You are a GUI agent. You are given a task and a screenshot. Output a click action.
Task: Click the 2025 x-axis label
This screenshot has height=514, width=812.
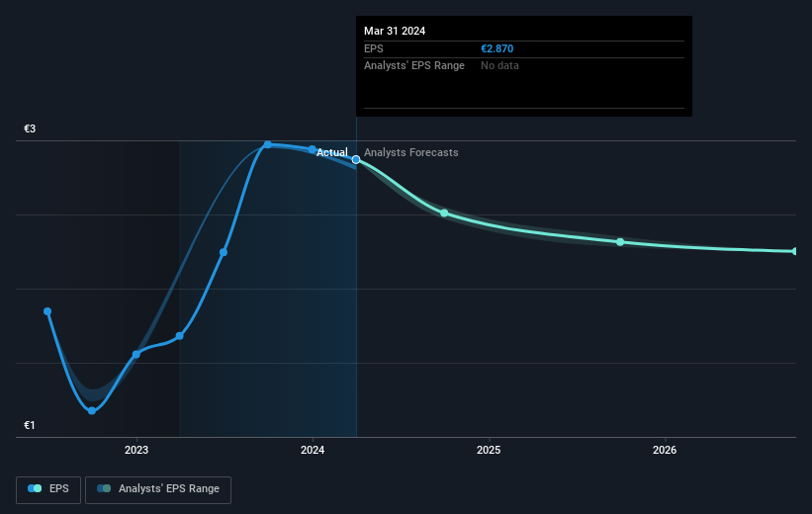coord(489,450)
